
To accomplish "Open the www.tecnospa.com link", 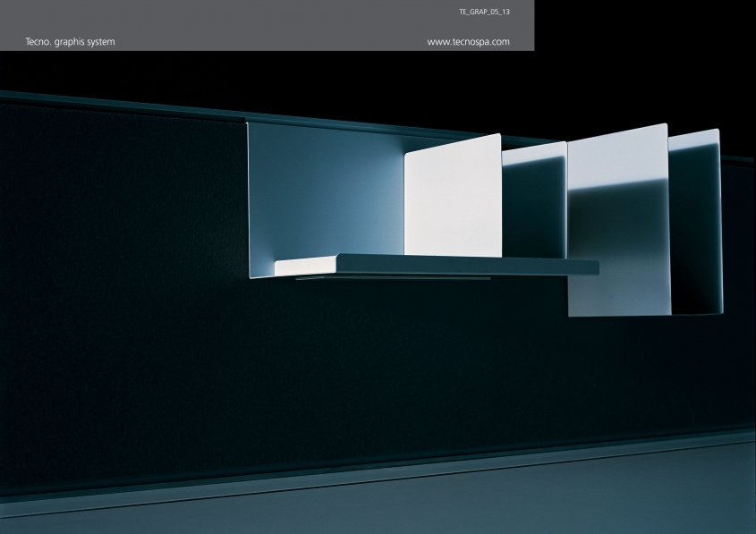I will point(468,42).
